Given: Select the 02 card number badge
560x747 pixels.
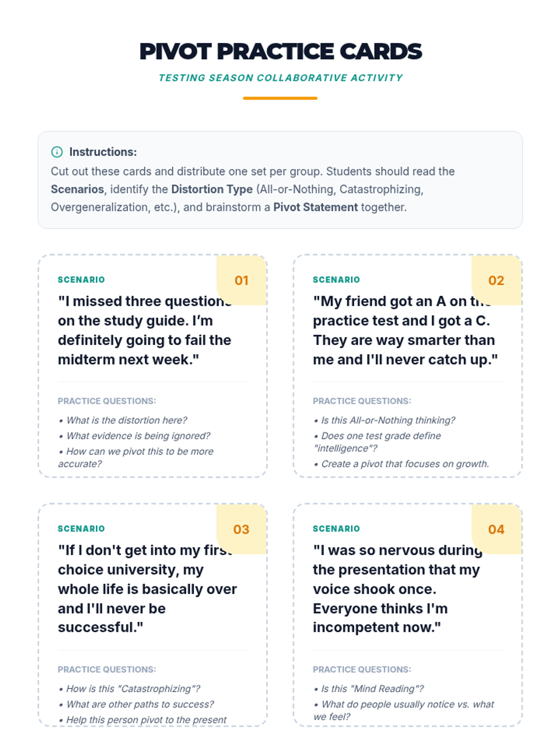Looking at the screenshot, I should 497,280.
